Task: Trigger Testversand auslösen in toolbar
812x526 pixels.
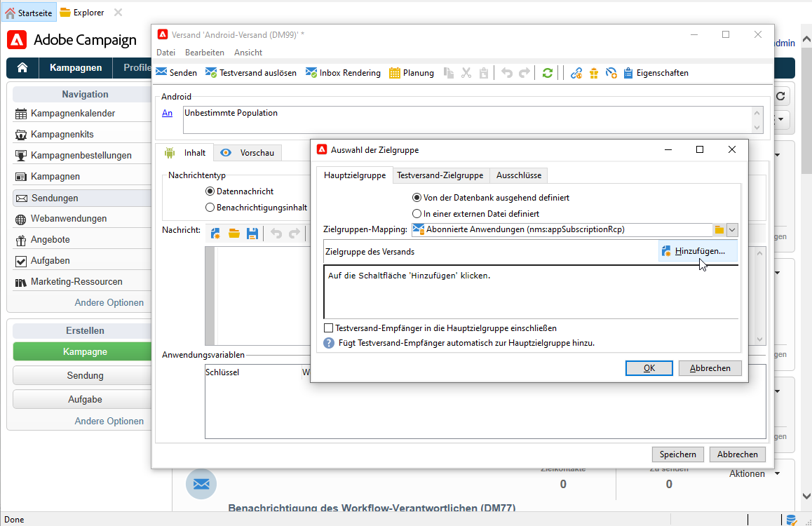Action: 250,73
